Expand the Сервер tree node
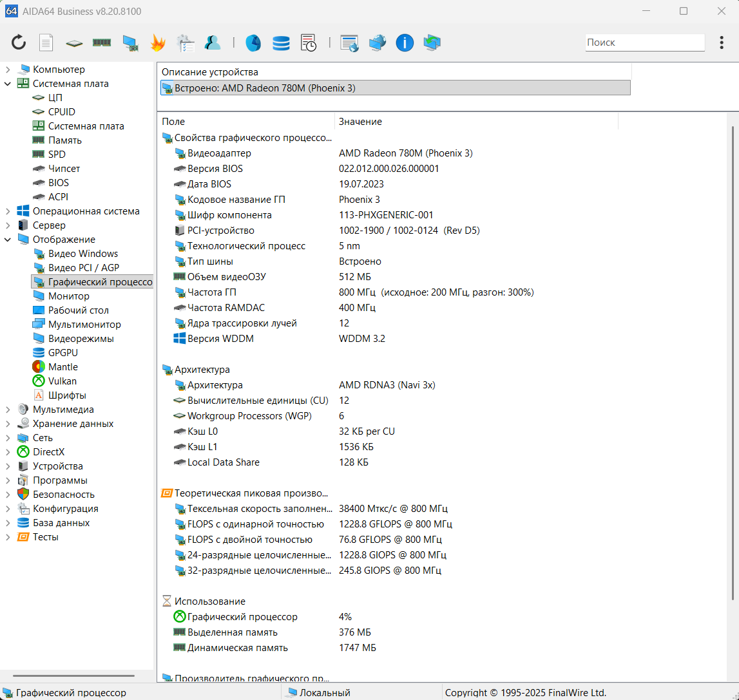739x700 pixels. click(x=8, y=225)
